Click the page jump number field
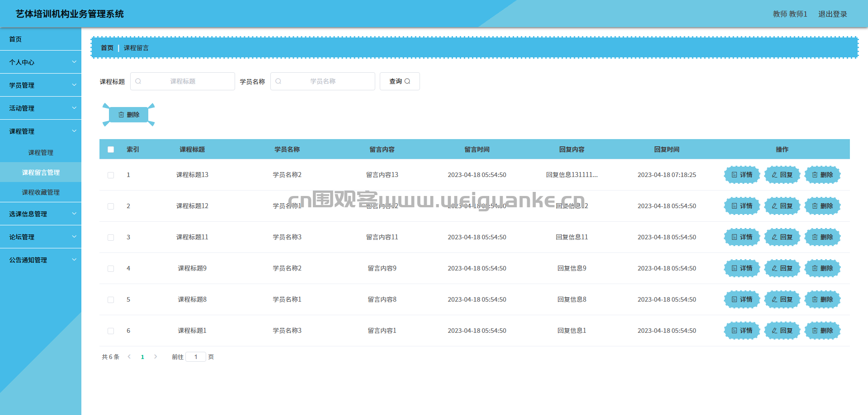The image size is (868, 415). pos(196,357)
